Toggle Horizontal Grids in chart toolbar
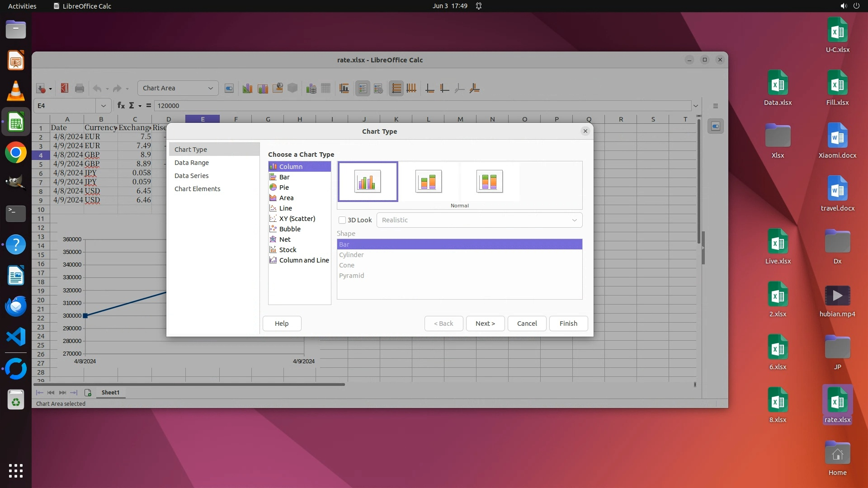Image resolution: width=868 pixels, height=488 pixels. [x=396, y=88]
